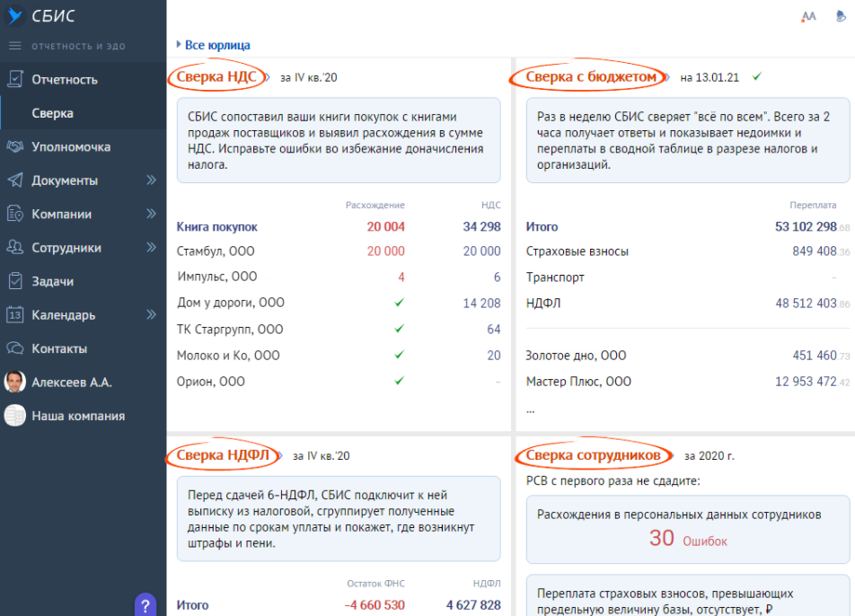Open the Сверка с бюджетом heading
This screenshot has height=616, width=855.
click(591, 76)
